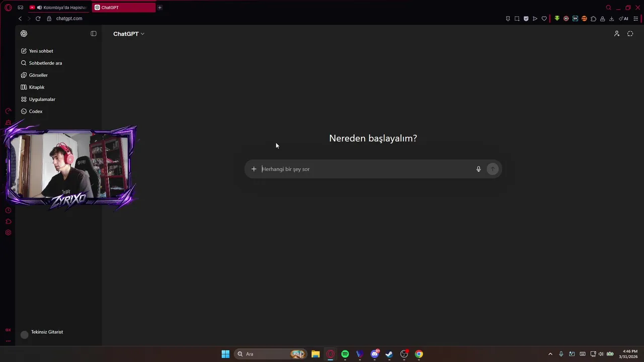Screen dimensions: 644x362
Task: Click the group chat person icon top right
Action: click(617, 34)
